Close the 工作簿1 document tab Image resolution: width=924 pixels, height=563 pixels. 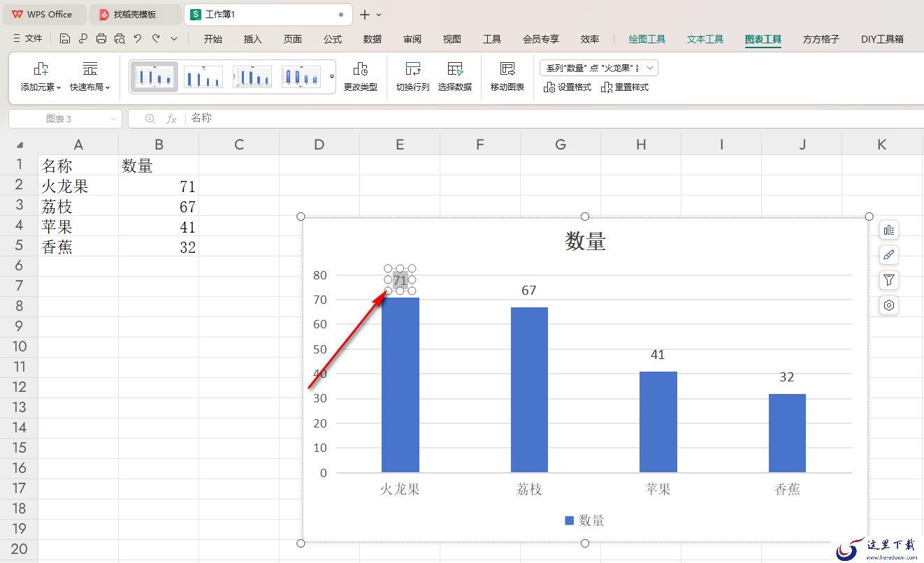coord(341,15)
